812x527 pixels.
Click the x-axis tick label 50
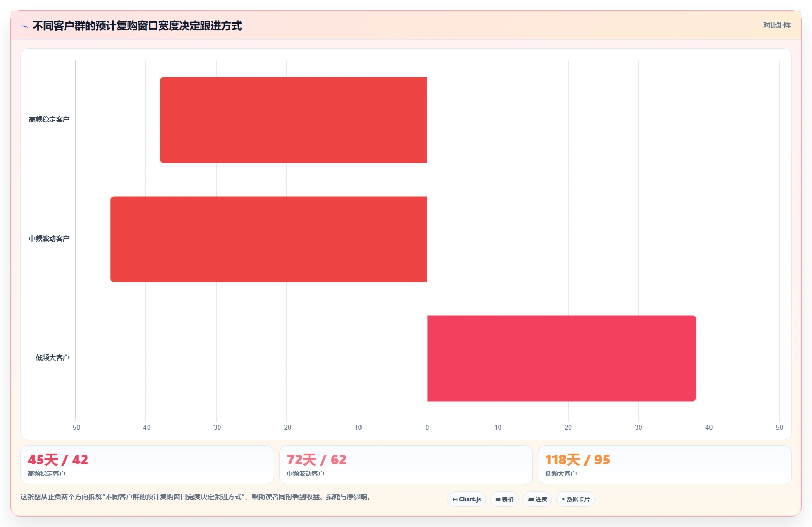(x=779, y=428)
